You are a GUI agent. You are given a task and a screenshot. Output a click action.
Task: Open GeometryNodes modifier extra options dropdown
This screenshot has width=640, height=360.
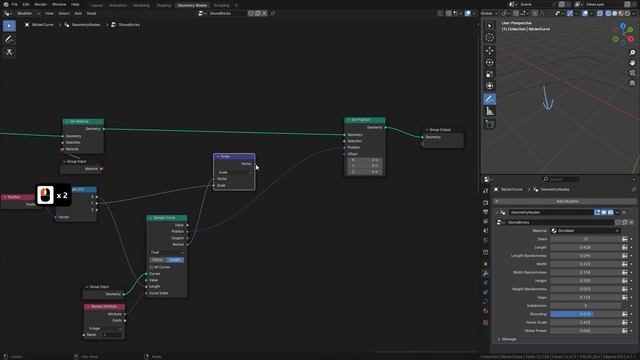617,212
